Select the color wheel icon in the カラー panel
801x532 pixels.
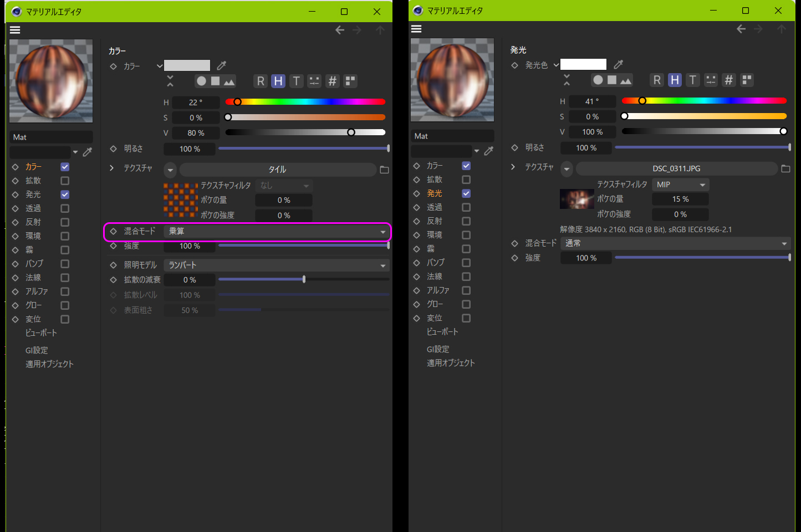[201, 81]
